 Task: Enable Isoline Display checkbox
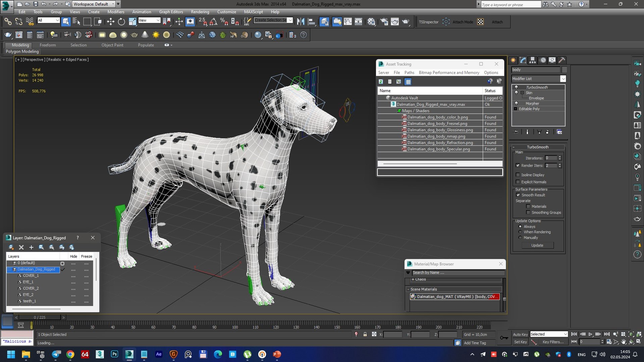518,175
